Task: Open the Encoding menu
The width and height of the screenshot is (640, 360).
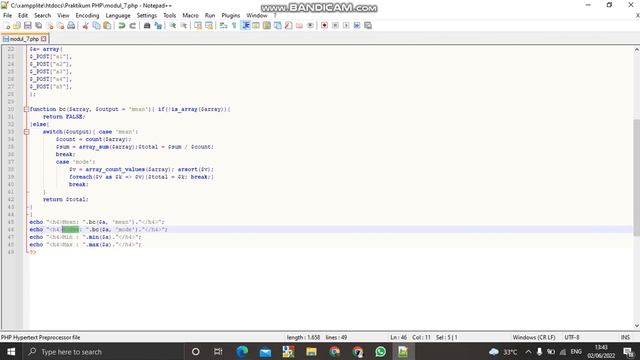Action: click(x=87, y=16)
